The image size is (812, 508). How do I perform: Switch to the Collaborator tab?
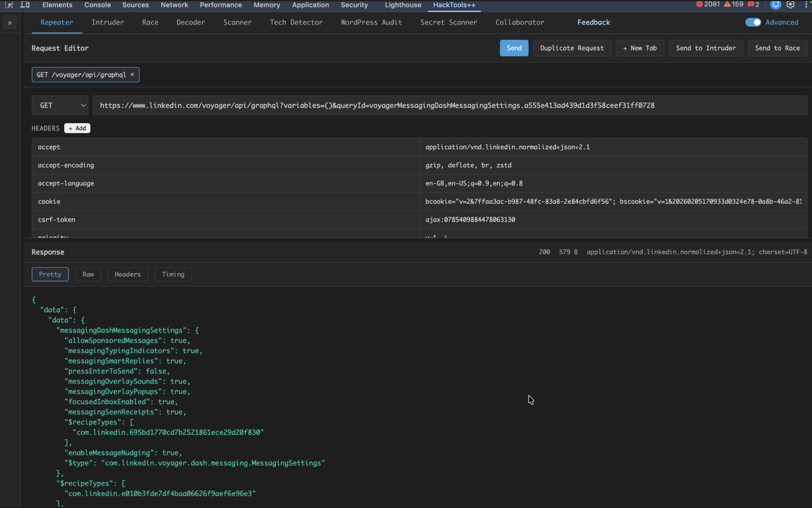[520, 22]
